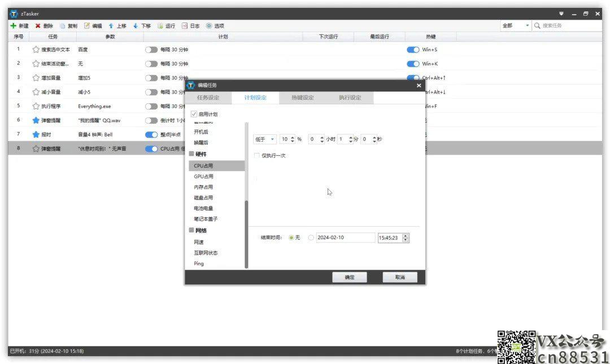Click the trigger list vertical scrollbar
This screenshot has width=610, height=364.
tap(246, 235)
